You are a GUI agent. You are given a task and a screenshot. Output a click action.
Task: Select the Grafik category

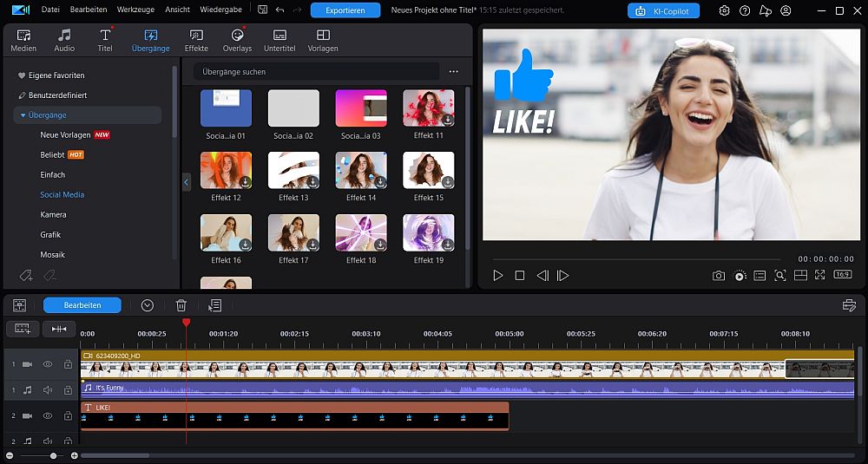[x=50, y=234]
